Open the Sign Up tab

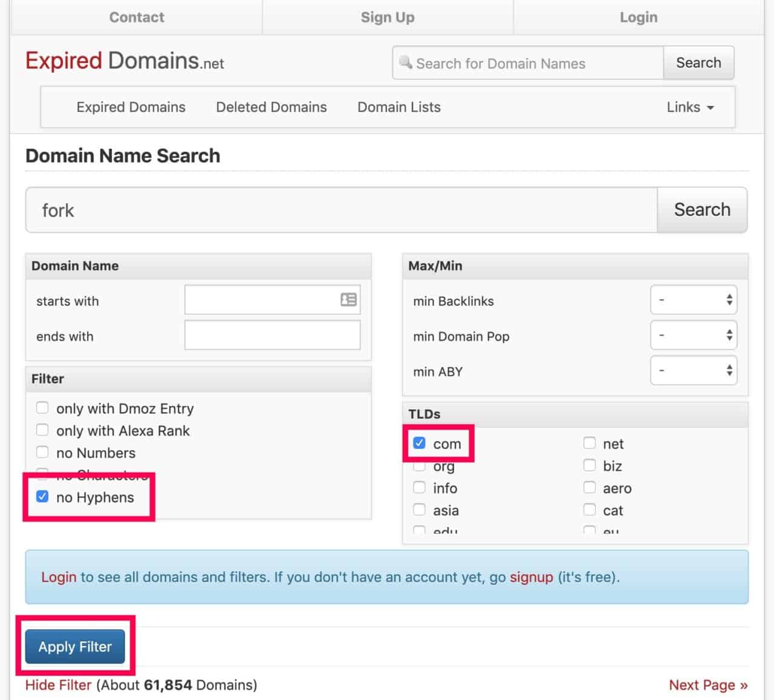(x=388, y=17)
